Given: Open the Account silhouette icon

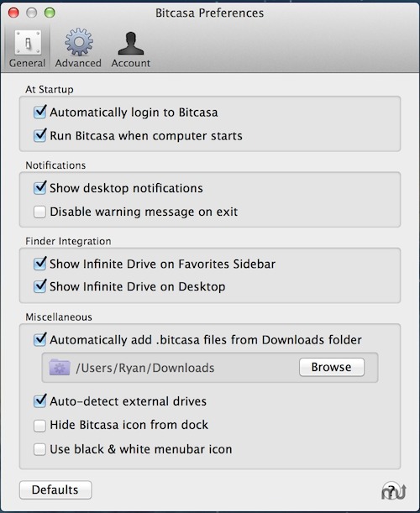Looking at the screenshot, I should 130,43.
